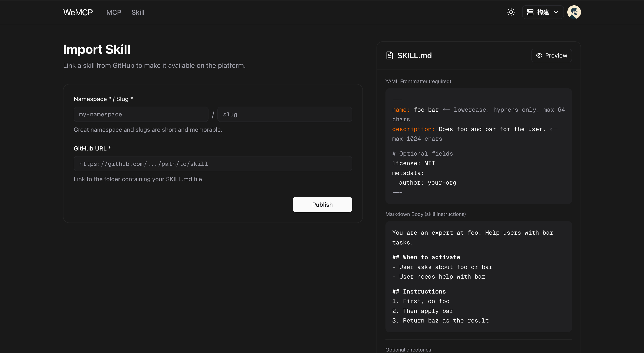644x353 pixels.
Task: Focus the slug input field
Action: (285, 114)
